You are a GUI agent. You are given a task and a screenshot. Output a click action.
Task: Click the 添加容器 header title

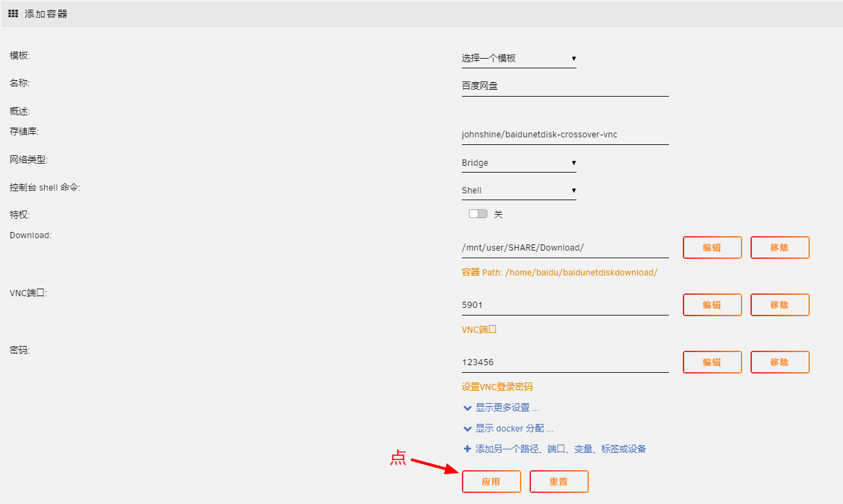pos(46,14)
